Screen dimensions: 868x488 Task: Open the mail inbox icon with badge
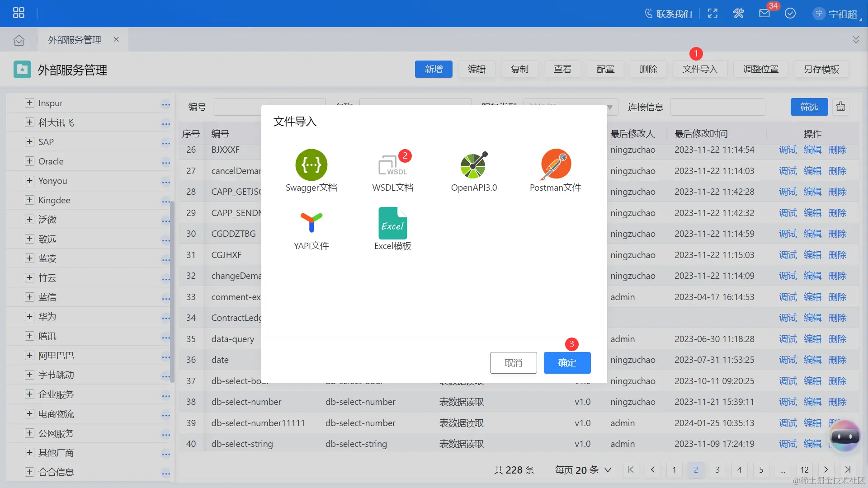click(x=764, y=14)
